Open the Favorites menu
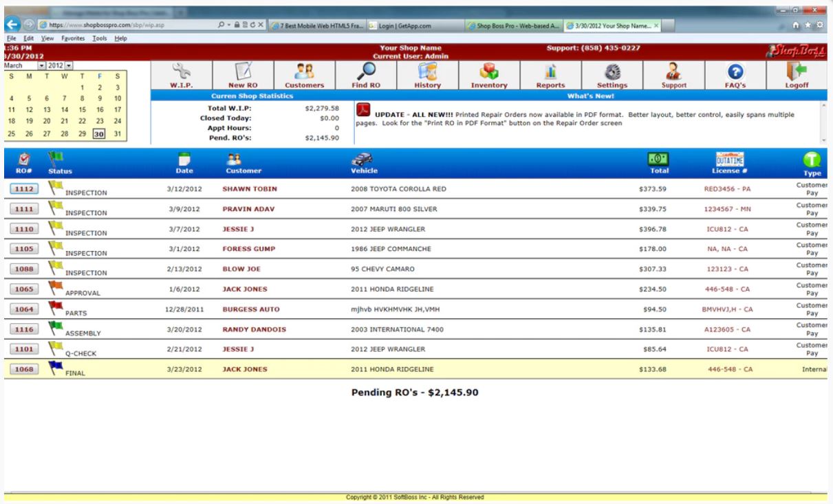This screenshot has width=833, height=504. (x=74, y=39)
